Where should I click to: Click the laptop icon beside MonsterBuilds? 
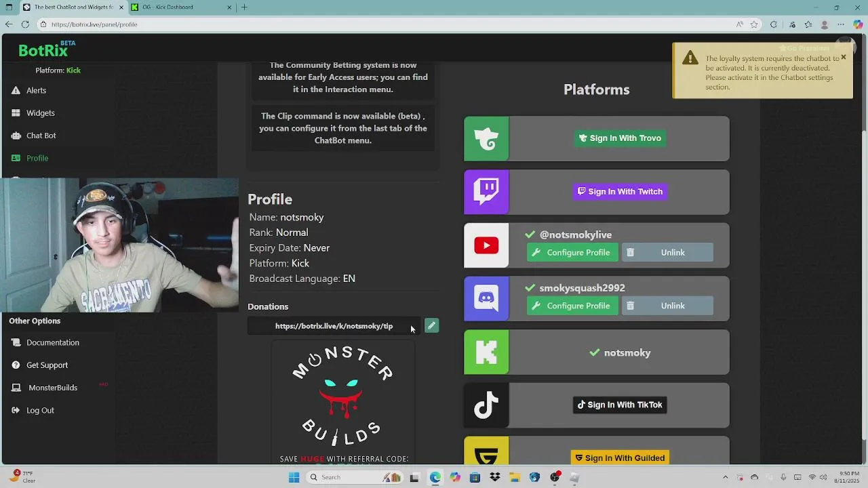(16, 388)
